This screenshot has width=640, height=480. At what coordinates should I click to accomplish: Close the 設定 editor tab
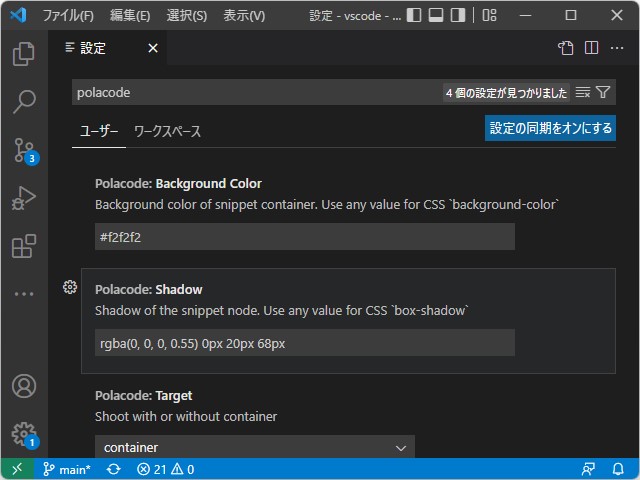[153, 48]
